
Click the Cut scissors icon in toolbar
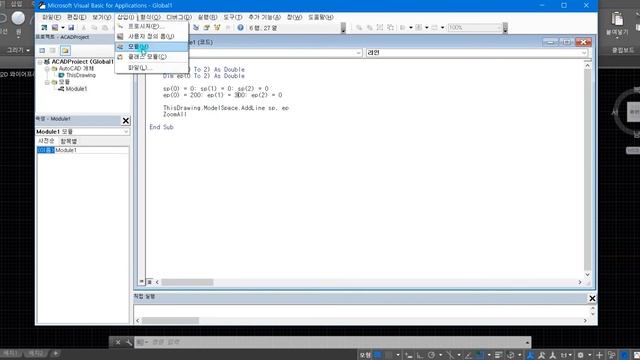tap(84, 28)
